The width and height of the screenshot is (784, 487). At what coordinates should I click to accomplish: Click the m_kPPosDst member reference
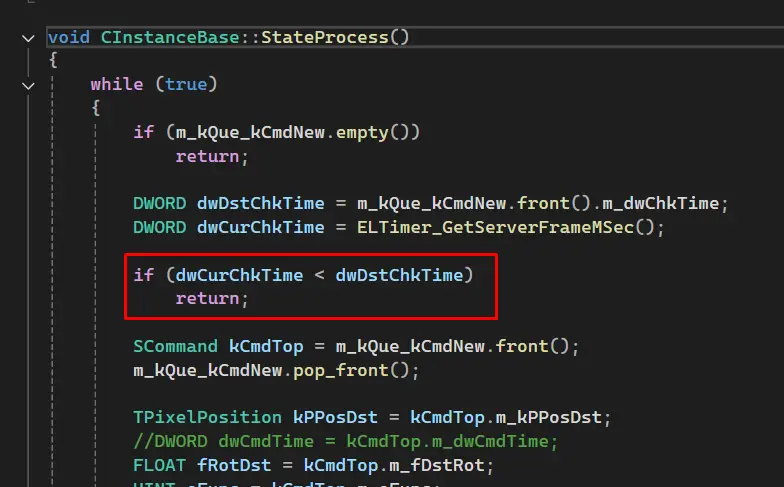click(549, 417)
